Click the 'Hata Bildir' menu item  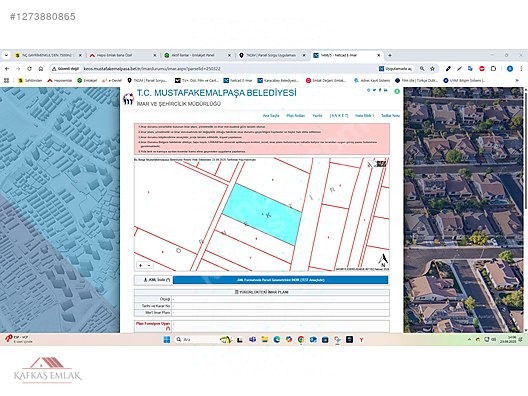(365, 116)
